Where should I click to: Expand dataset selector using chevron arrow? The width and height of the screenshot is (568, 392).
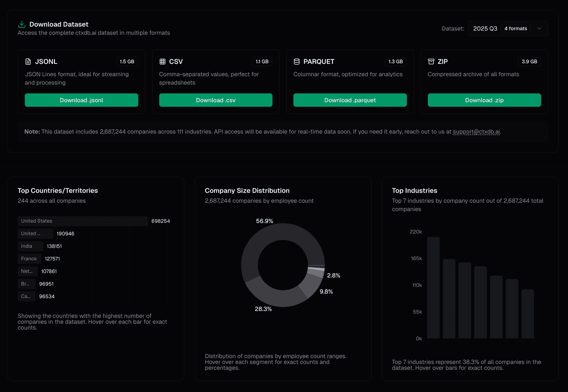click(539, 29)
